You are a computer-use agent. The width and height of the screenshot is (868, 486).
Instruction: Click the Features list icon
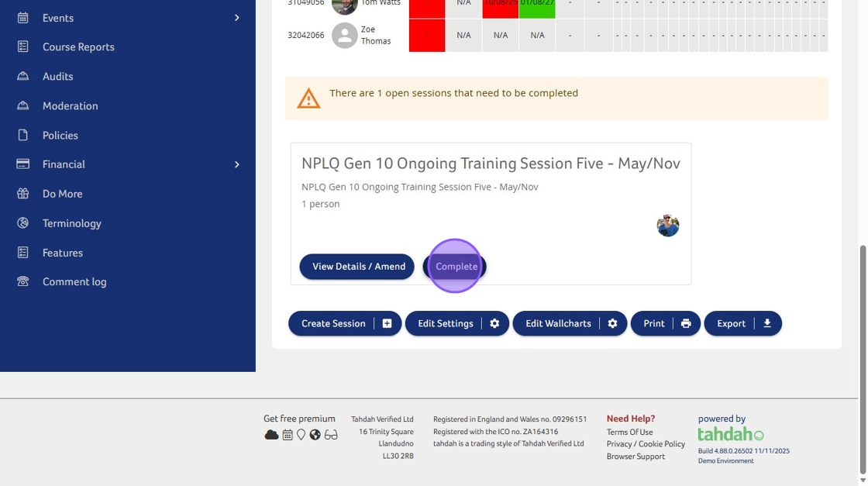pyautogui.click(x=22, y=253)
